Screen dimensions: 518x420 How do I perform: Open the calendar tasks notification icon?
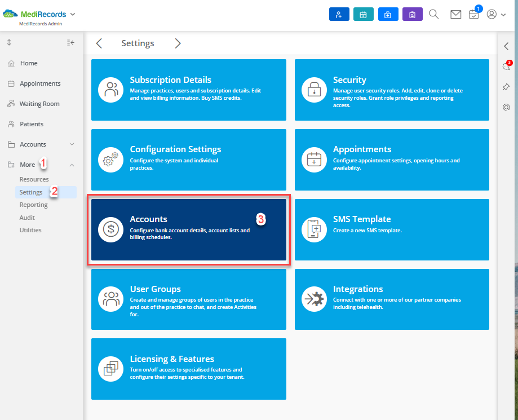474,14
